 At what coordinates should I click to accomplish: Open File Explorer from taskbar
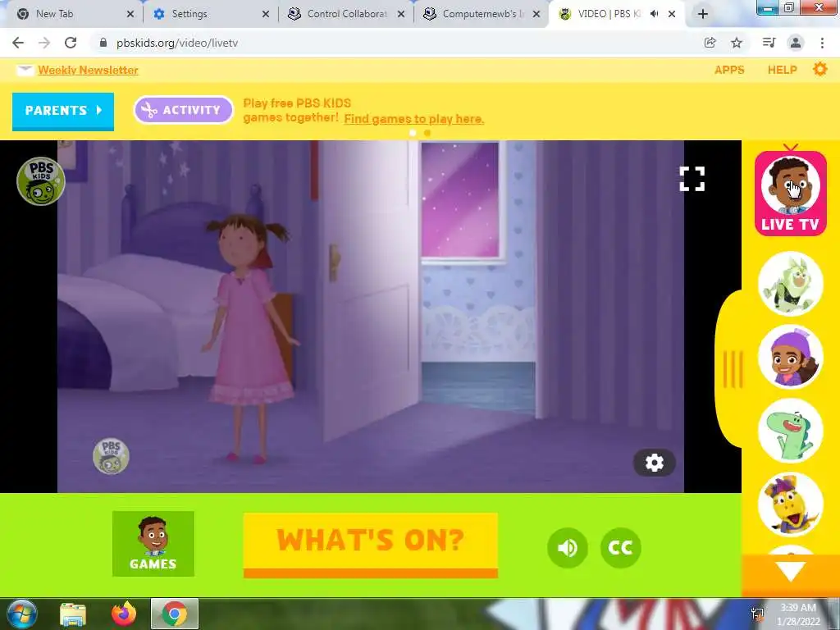[73, 614]
